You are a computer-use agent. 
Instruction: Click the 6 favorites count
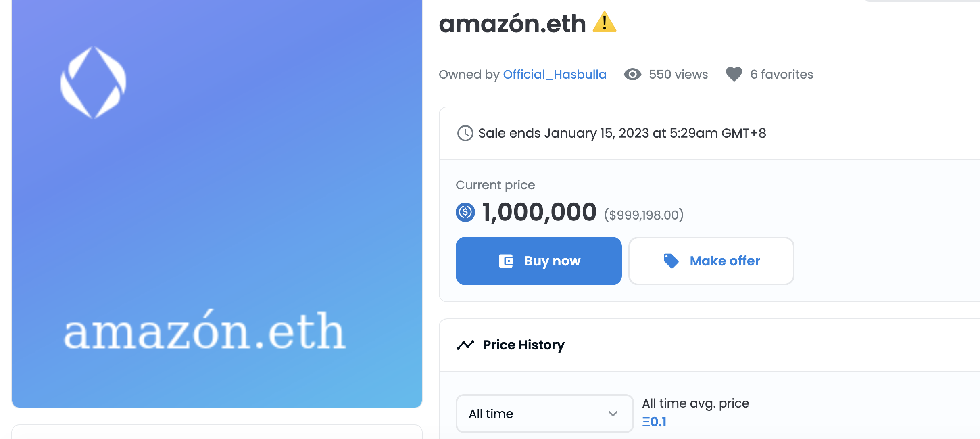[x=781, y=74]
